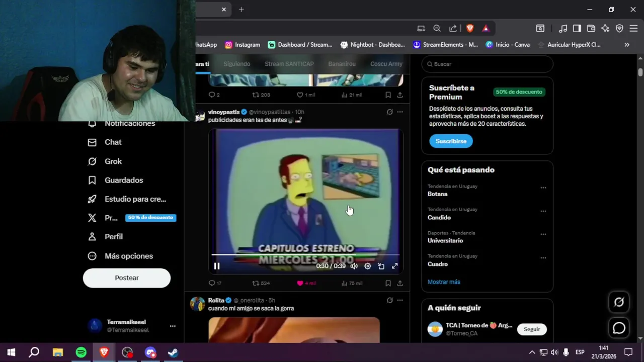Screen dimensions: 644x362
Task: Click the zoom-out magnifier in address bar
Action: tap(437, 29)
